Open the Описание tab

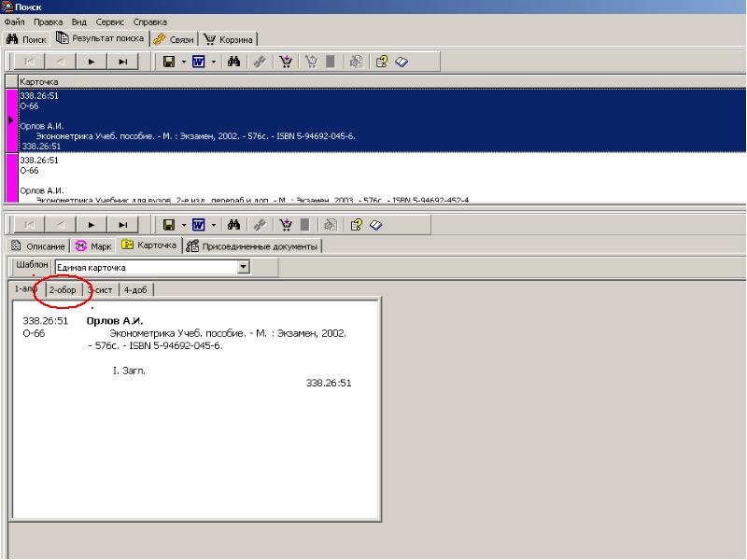tap(38, 246)
